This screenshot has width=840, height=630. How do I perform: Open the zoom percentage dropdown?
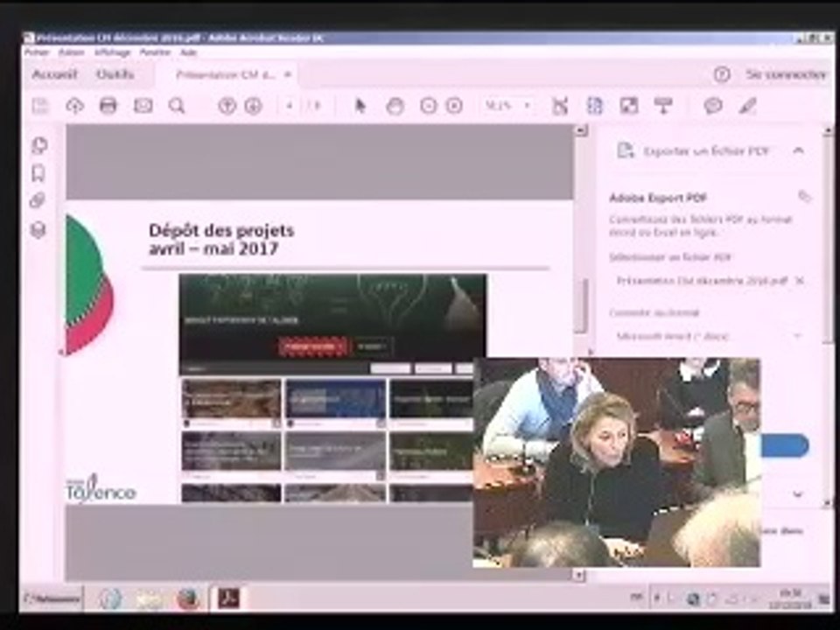527,106
